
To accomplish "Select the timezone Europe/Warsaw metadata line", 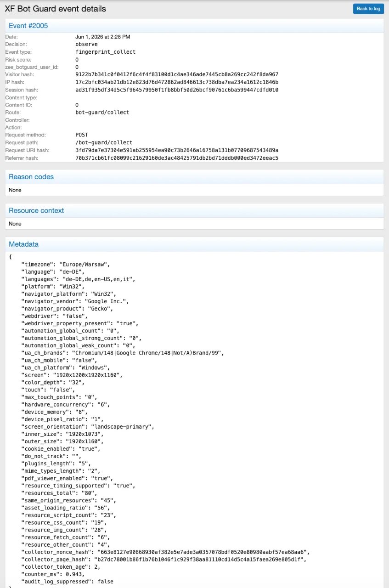I will pyautogui.click(x=66, y=265).
